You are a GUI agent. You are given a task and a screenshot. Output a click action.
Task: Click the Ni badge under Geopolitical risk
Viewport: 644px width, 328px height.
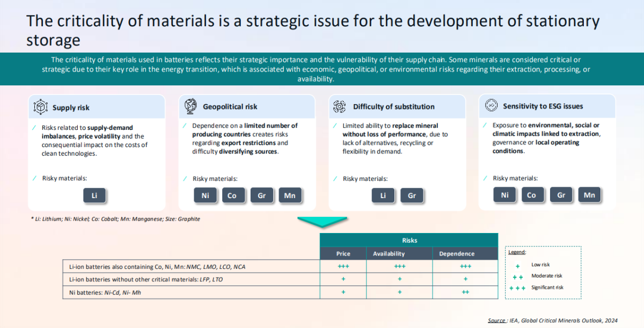coord(205,195)
